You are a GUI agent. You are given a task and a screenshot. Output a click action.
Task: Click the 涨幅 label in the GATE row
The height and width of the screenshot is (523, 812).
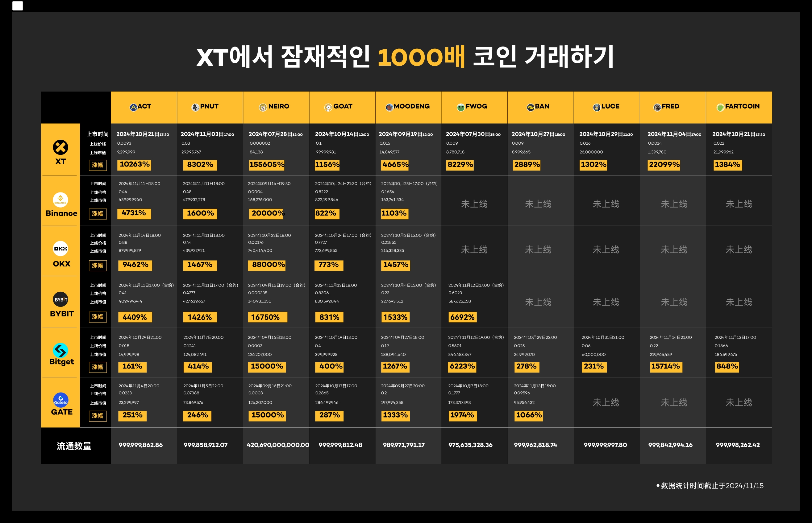coord(98,416)
